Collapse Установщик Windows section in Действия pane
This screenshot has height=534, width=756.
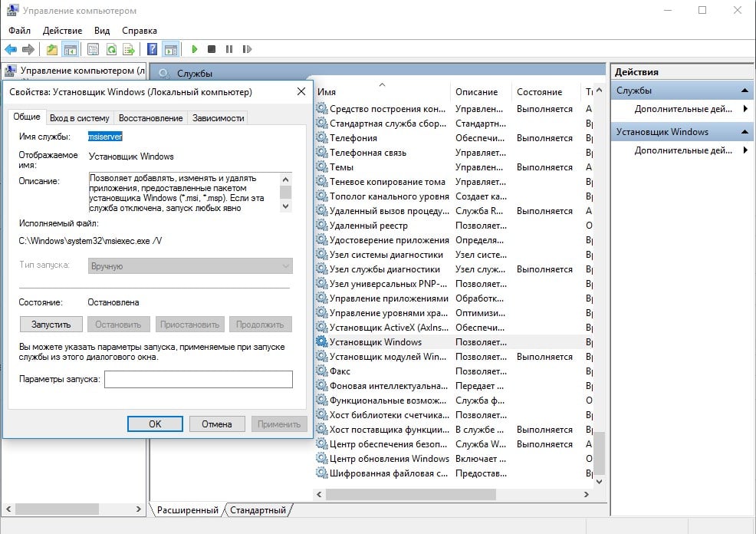pyautogui.click(x=744, y=132)
